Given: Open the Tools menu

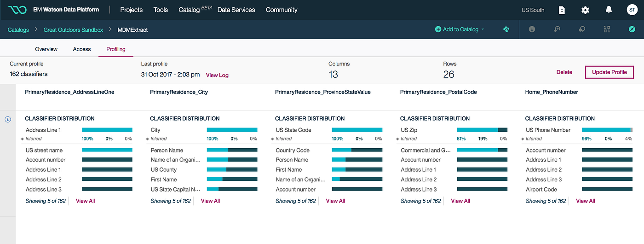Looking at the screenshot, I should coord(161,10).
